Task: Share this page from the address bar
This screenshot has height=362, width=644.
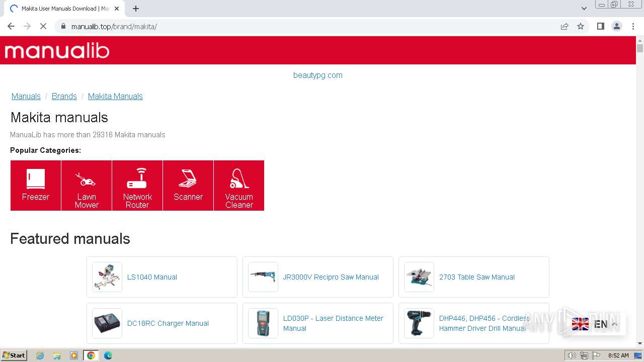Action: click(565, 26)
